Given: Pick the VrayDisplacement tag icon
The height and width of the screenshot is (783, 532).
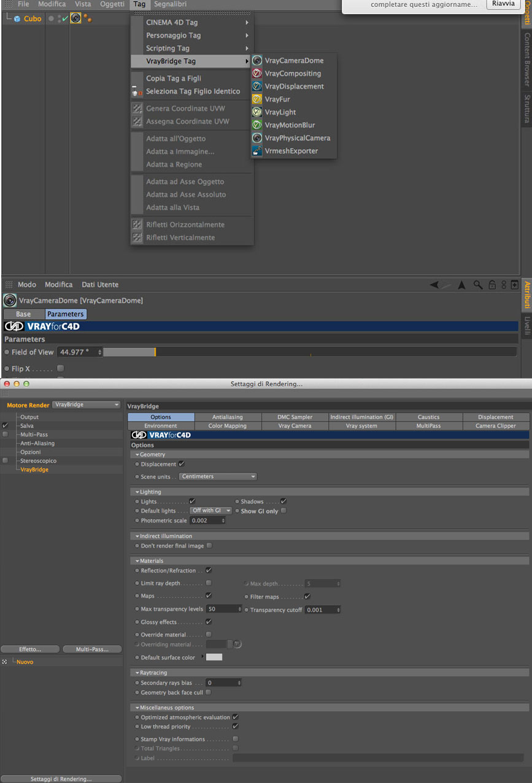Looking at the screenshot, I should coord(257,87).
